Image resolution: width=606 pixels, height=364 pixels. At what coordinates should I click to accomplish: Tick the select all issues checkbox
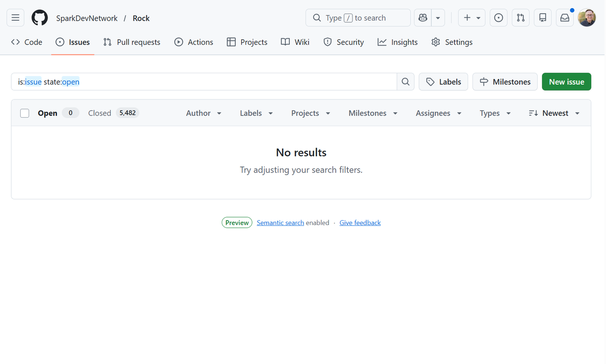[x=25, y=113]
